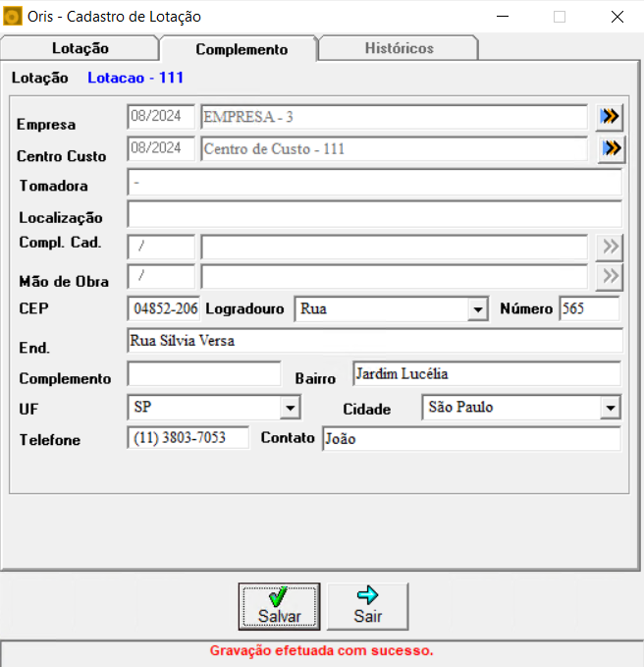The width and height of the screenshot is (644, 667).
Task: Click the Contato name field
Action: point(471,439)
